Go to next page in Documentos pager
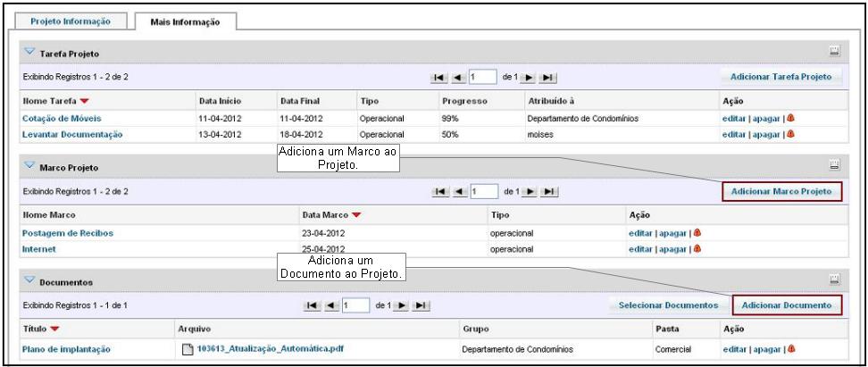The image size is (868, 367). pyautogui.click(x=402, y=305)
